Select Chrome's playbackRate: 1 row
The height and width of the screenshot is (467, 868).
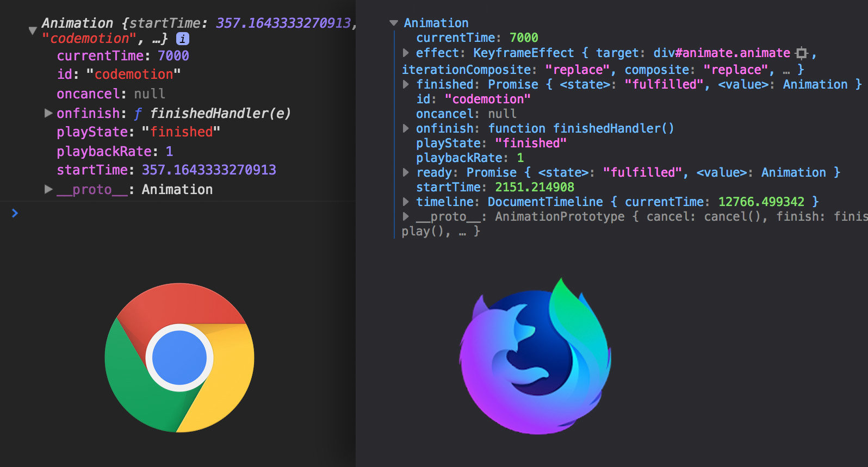tap(115, 151)
